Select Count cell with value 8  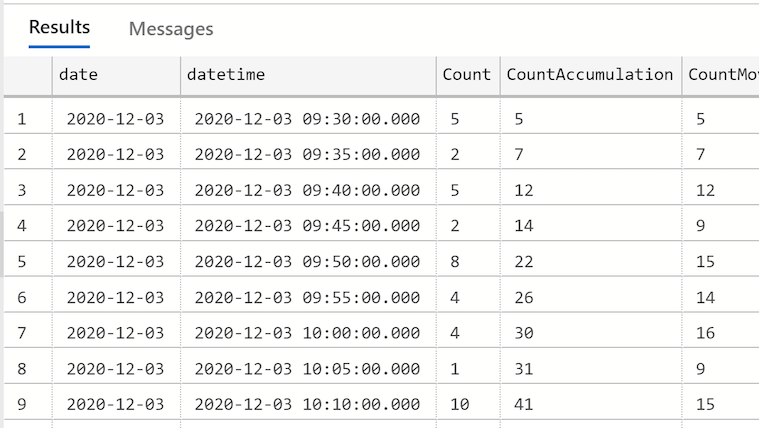[468, 262]
